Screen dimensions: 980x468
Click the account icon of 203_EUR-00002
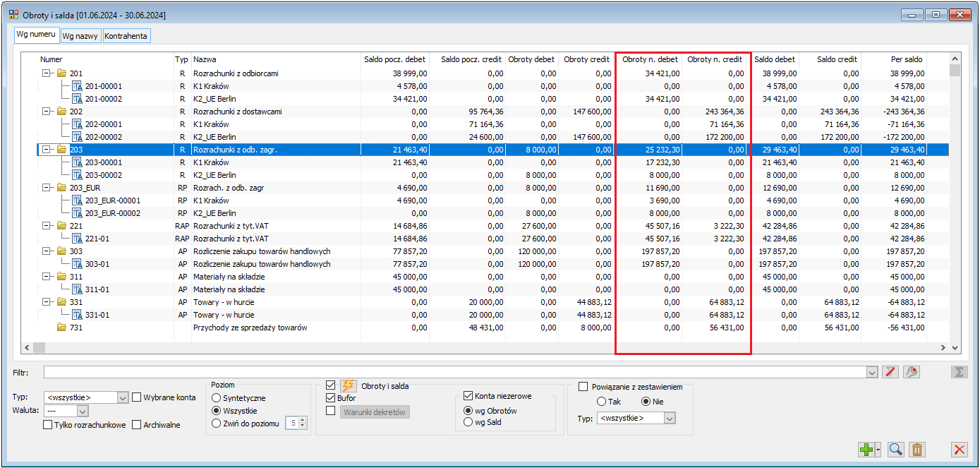(78, 213)
